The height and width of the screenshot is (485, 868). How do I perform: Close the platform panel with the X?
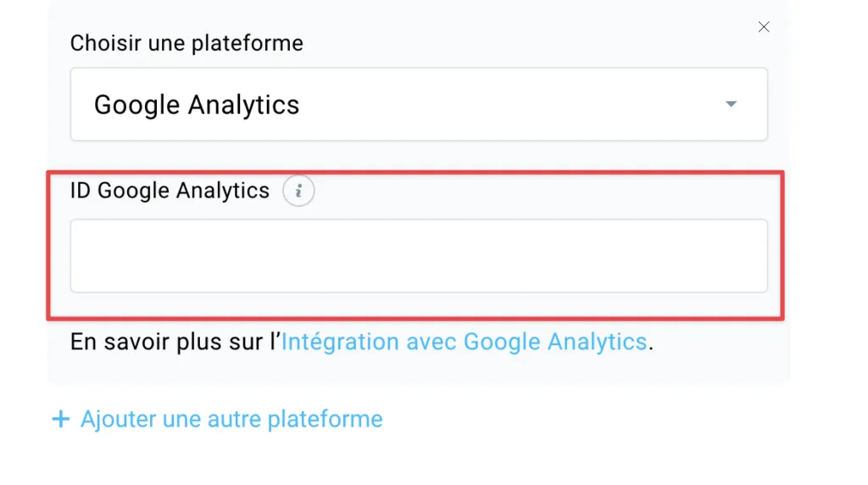[764, 26]
